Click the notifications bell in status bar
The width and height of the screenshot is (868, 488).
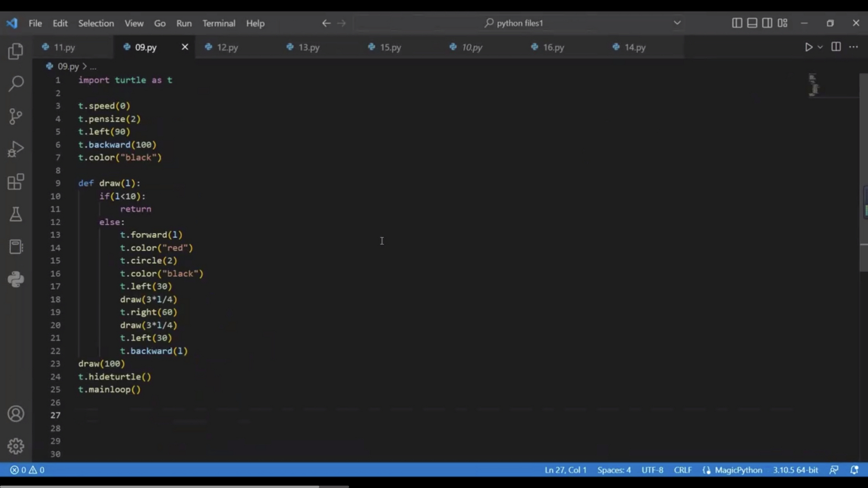854,470
